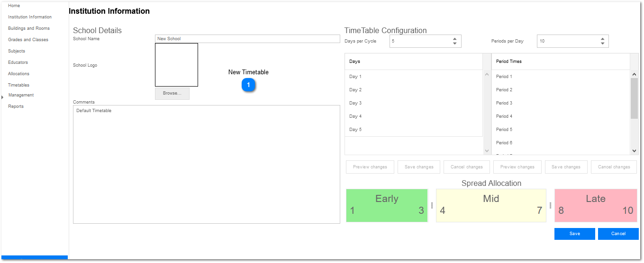Click Browse to choose a logo
Screen dimensions: 644x263
click(172, 93)
